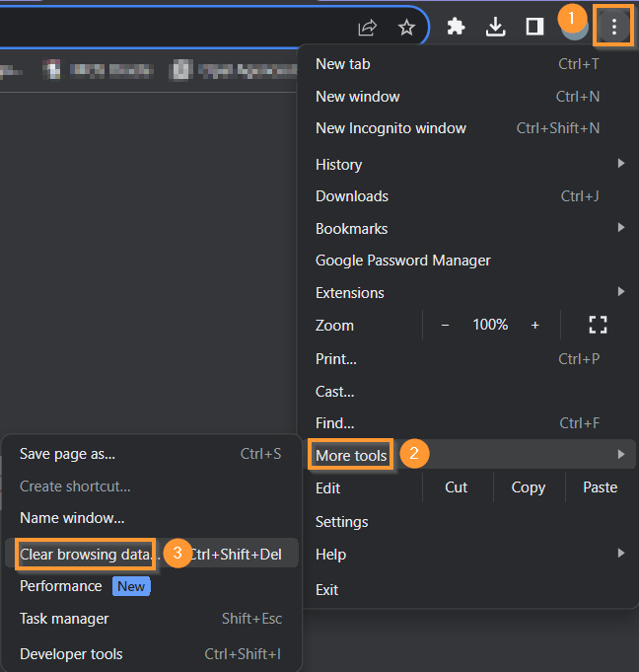Decrease zoom with minus button
The height and width of the screenshot is (672, 639).
(x=445, y=326)
